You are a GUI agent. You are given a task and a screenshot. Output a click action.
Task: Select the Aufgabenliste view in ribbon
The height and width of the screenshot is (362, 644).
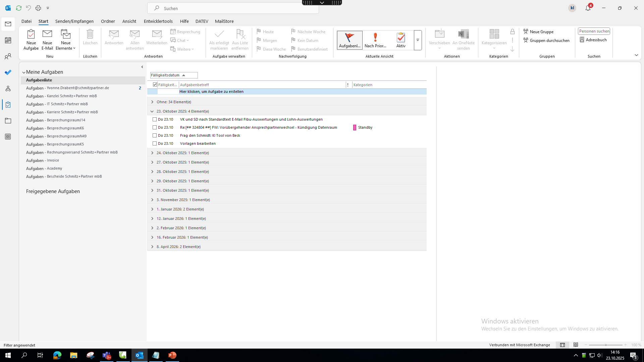(x=350, y=40)
